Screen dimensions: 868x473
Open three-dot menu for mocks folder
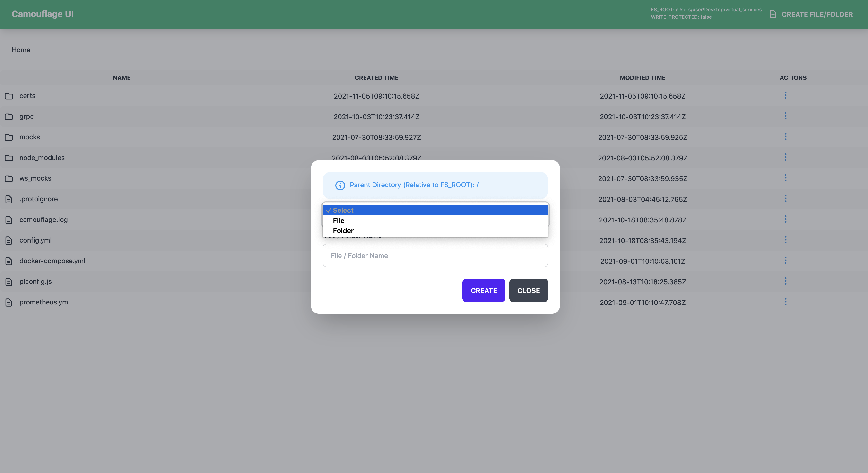[x=785, y=137]
